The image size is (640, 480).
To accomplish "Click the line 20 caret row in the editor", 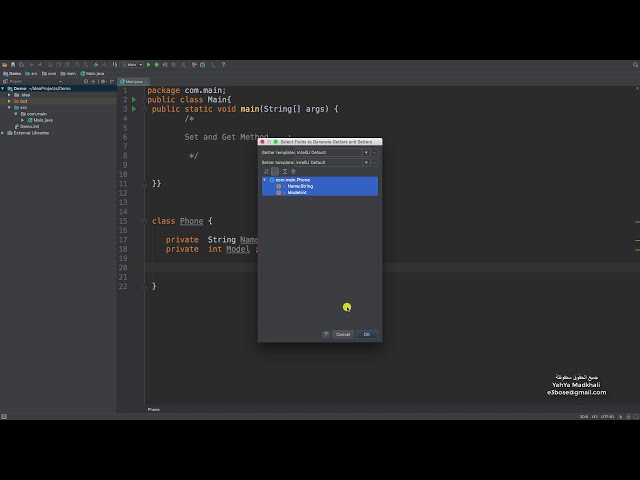I will pyautogui.click(x=390, y=268).
